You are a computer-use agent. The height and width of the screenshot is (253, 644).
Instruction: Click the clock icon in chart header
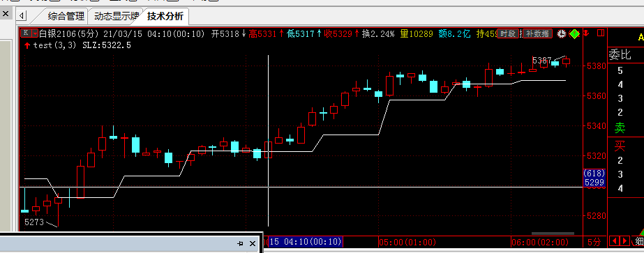[x=562, y=34]
